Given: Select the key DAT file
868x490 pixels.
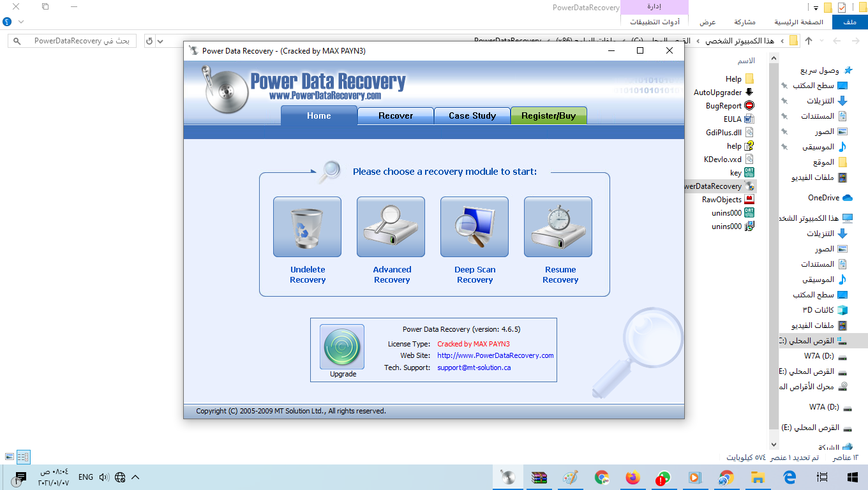Looking at the screenshot, I should (x=742, y=173).
